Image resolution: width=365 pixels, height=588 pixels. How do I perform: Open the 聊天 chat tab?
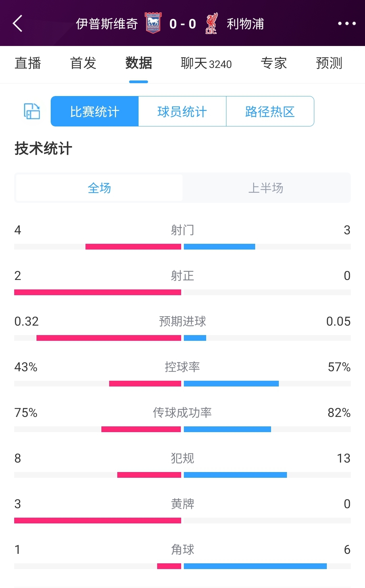coord(206,63)
